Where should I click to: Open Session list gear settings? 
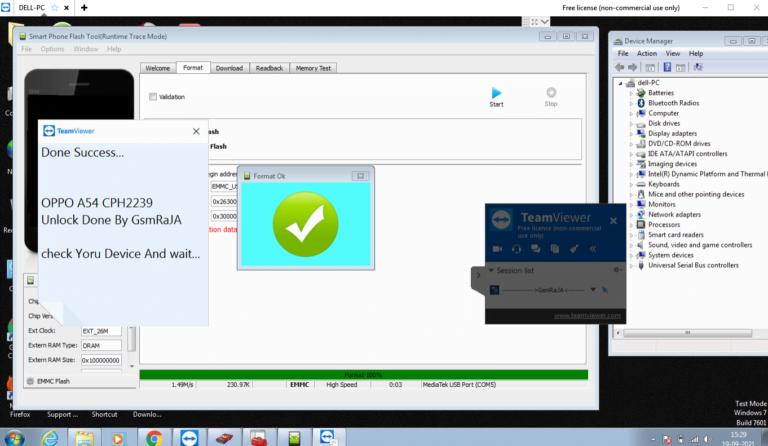[617, 270]
